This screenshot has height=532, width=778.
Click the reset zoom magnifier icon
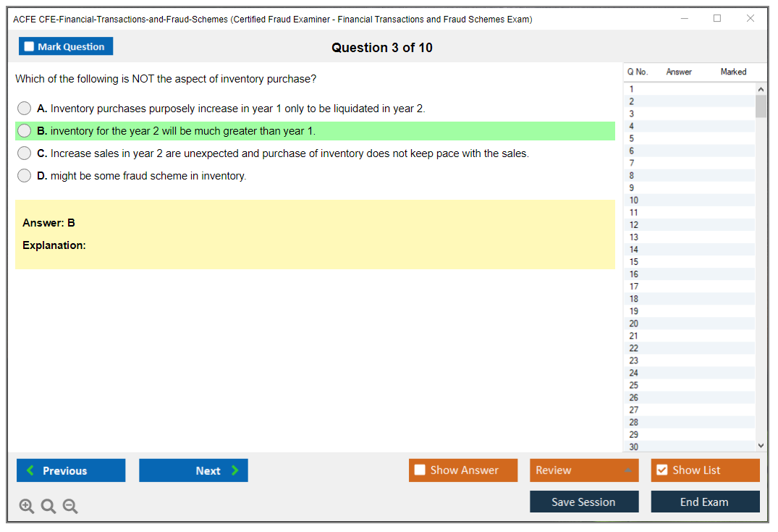point(48,507)
